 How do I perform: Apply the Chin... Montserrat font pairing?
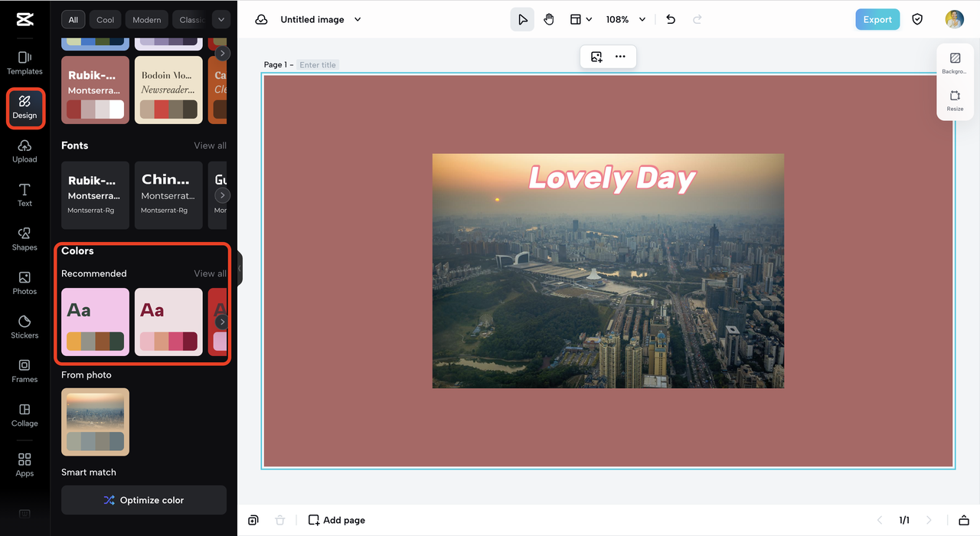point(168,195)
